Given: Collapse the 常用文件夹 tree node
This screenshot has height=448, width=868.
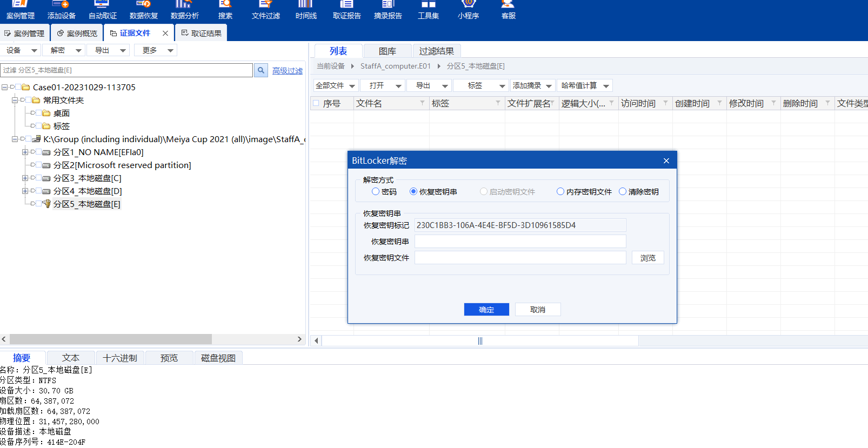Looking at the screenshot, I should [x=15, y=100].
